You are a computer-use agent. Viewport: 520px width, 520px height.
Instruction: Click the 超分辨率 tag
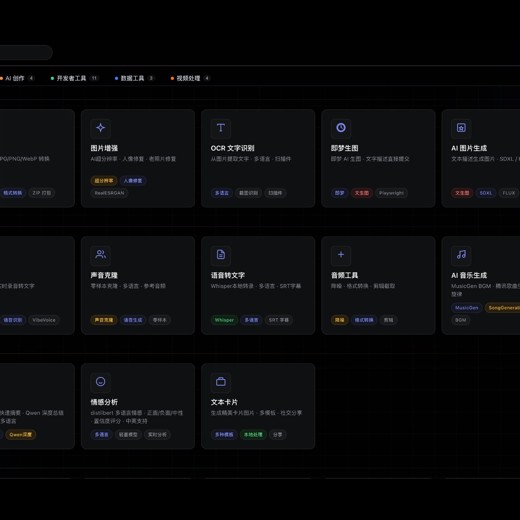pos(104,181)
